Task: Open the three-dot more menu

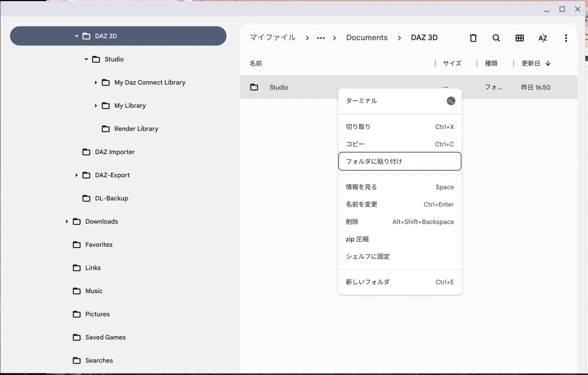Action: 566,38
